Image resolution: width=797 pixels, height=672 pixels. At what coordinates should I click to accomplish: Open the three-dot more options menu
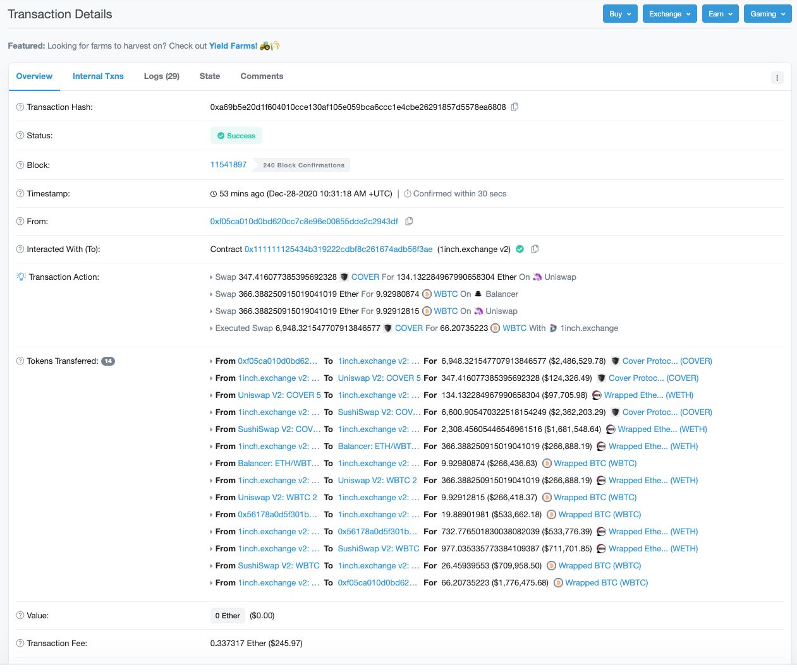pos(777,78)
